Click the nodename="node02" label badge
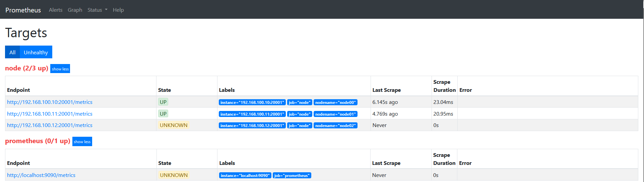644x182 pixels. (335, 126)
